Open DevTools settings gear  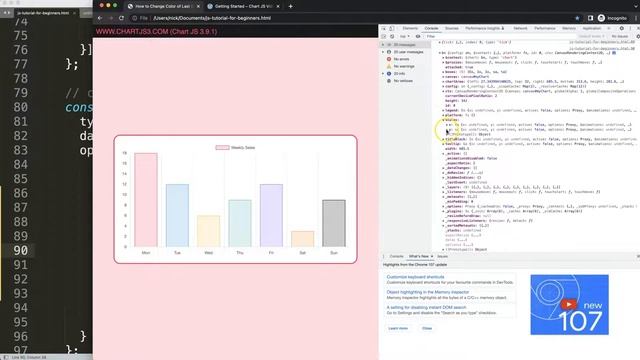pyautogui.click(x=622, y=28)
